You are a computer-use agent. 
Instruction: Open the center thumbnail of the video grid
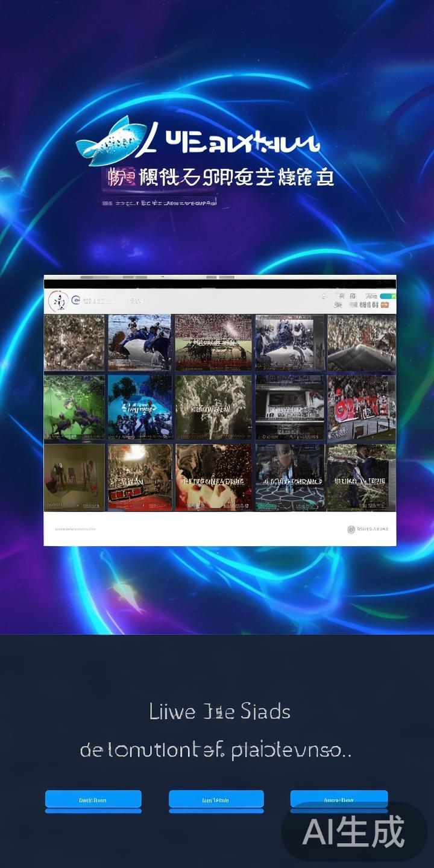(213, 407)
